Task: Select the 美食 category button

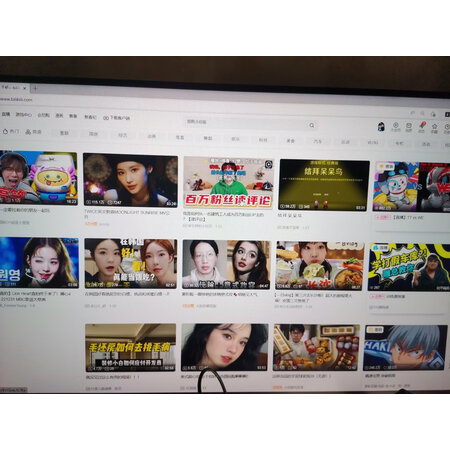Action: [291, 141]
